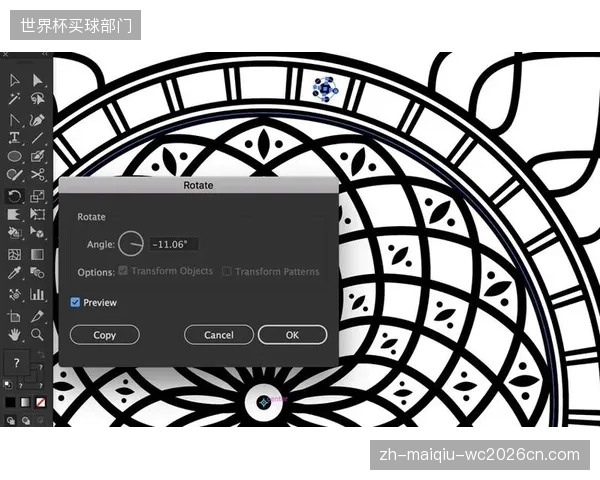The image size is (600, 480).
Task: Select the Direct Selection tool (solid arrow)
Action: 37,80
